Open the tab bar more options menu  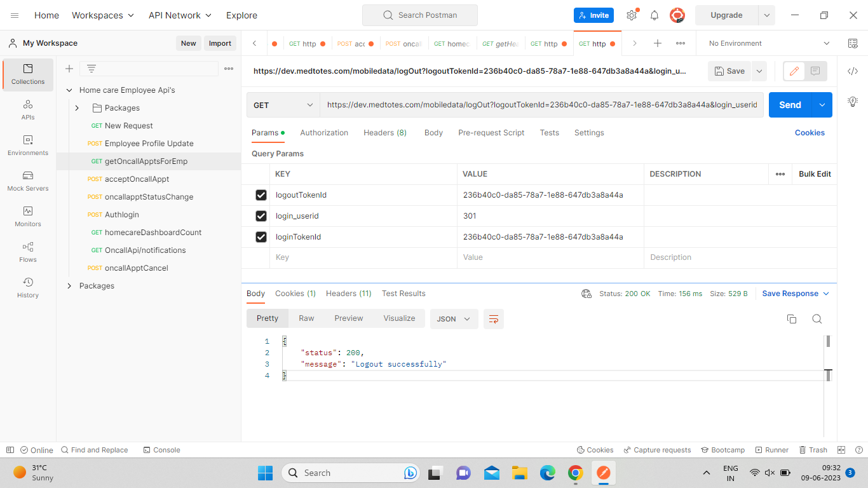681,43
